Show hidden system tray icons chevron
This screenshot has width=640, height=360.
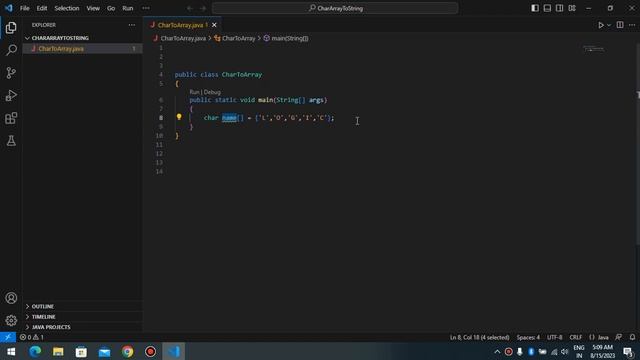pos(497,351)
